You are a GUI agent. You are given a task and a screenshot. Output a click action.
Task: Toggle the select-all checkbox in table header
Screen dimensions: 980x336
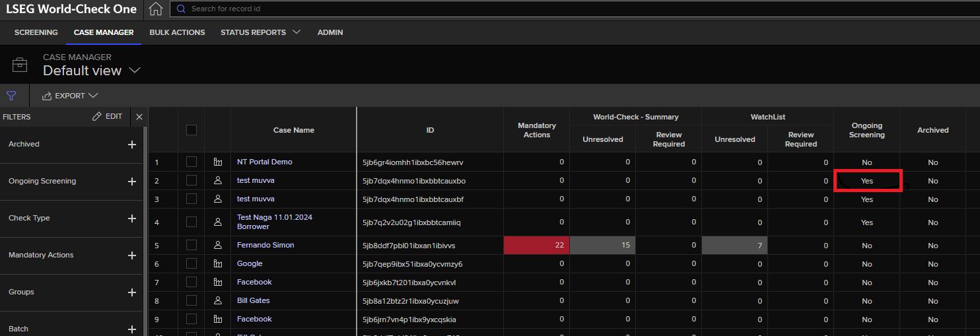pyautogui.click(x=192, y=130)
